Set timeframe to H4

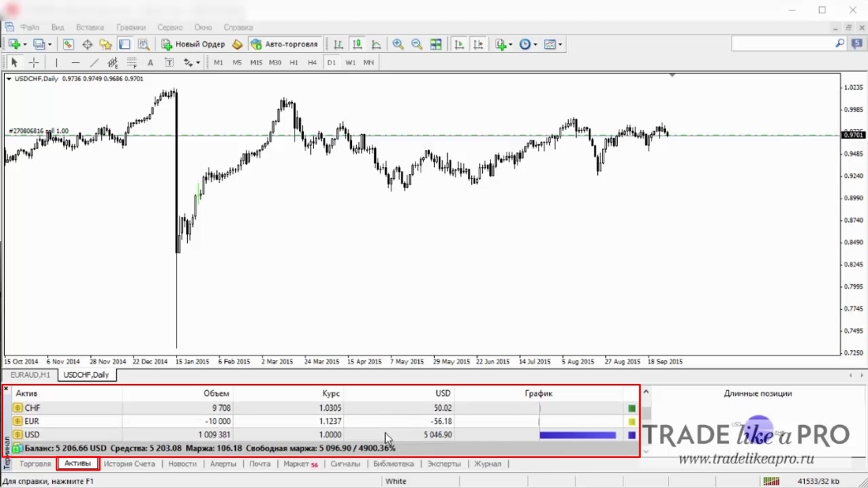(x=312, y=62)
